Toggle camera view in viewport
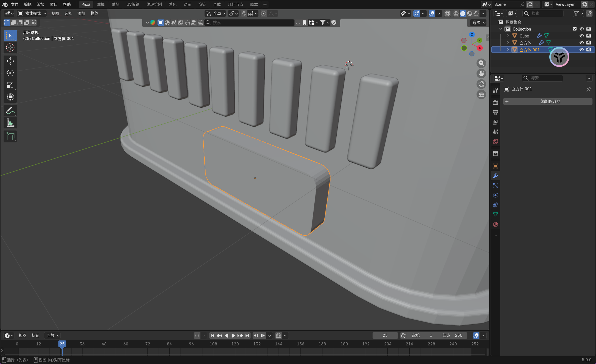The width and height of the screenshot is (596, 364). click(x=481, y=84)
